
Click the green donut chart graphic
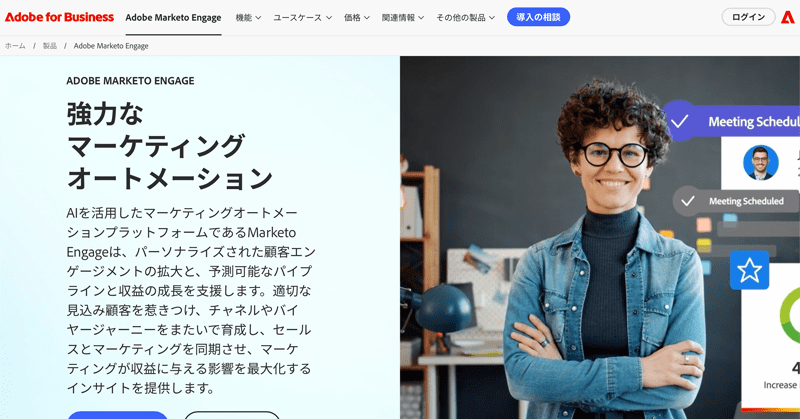click(x=790, y=315)
